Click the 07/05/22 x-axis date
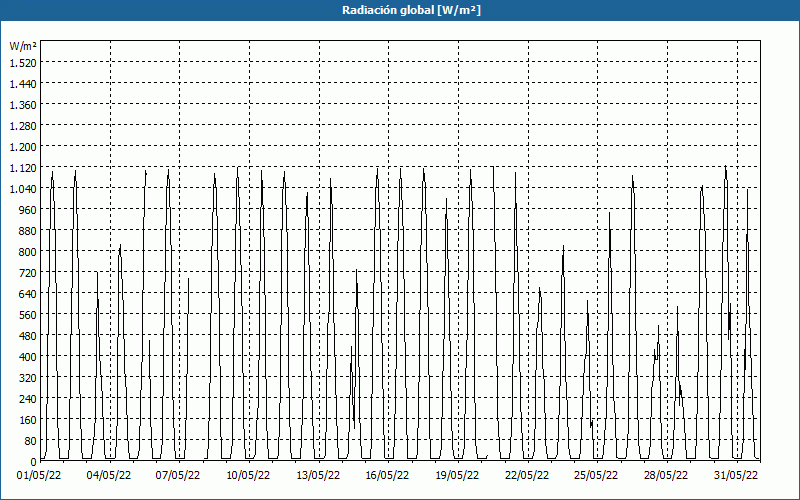Viewport: 800px width, 500px height. tap(179, 475)
